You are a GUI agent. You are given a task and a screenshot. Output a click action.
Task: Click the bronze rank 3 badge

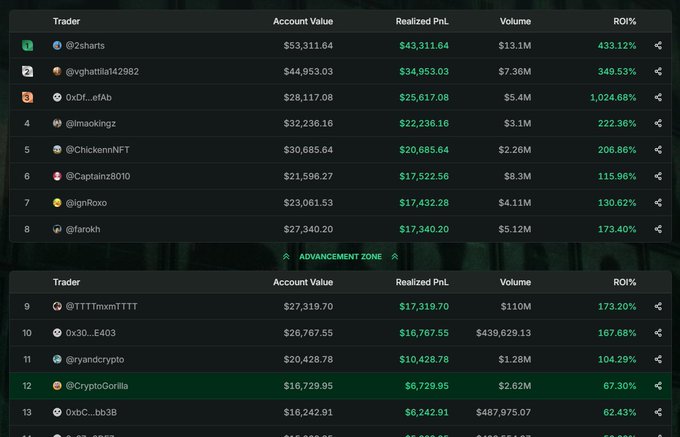pyautogui.click(x=28, y=97)
